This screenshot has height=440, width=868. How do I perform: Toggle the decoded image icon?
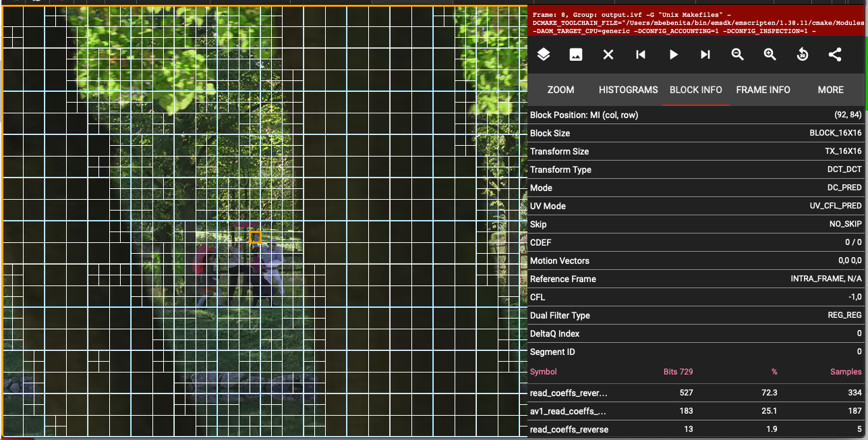[576, 55]
